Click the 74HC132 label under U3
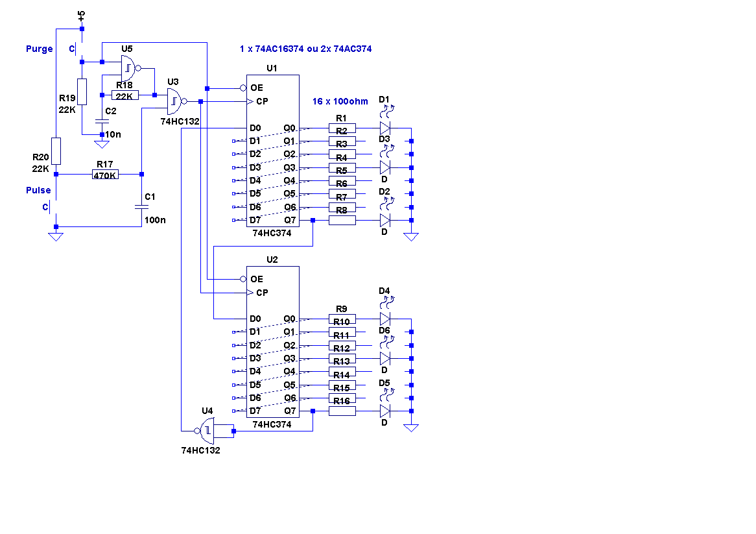This screenshot has height=534, width=756. tap(180, 121)
